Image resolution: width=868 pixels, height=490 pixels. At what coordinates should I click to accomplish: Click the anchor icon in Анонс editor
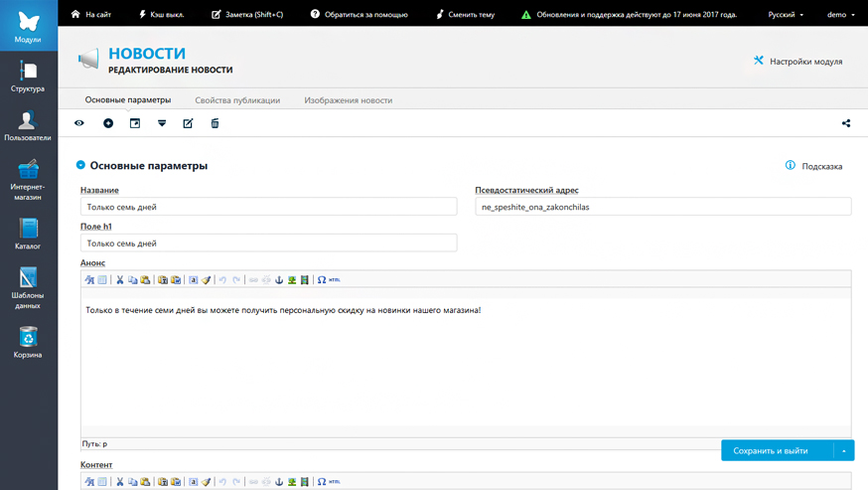click(x=279, y=280)
